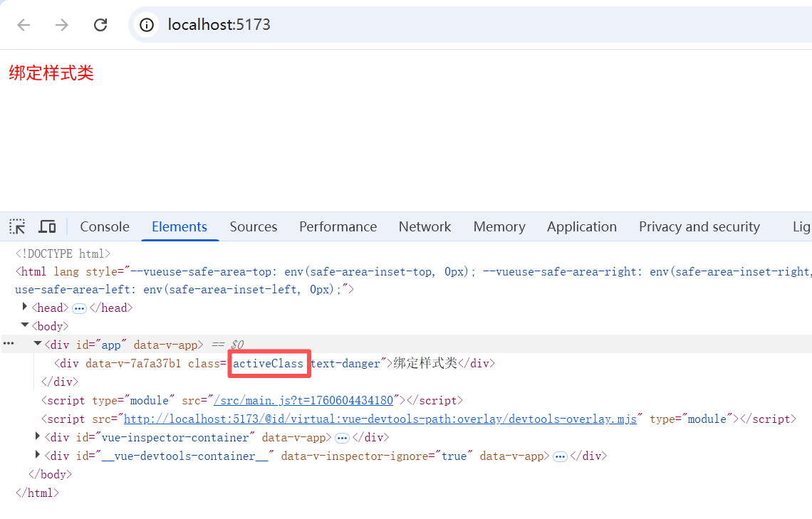
Task: Click the closing </html> tag
Action: tap(37, 493)
